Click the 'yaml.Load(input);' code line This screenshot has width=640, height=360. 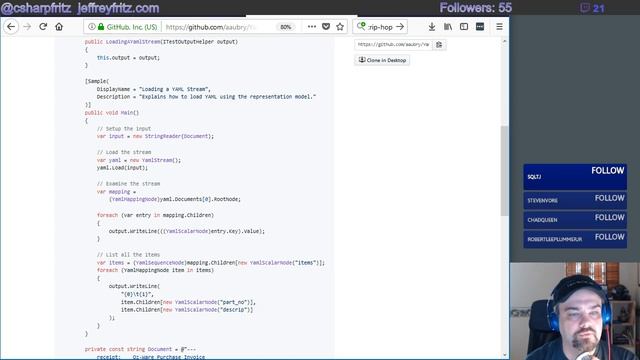pos(122,168)
